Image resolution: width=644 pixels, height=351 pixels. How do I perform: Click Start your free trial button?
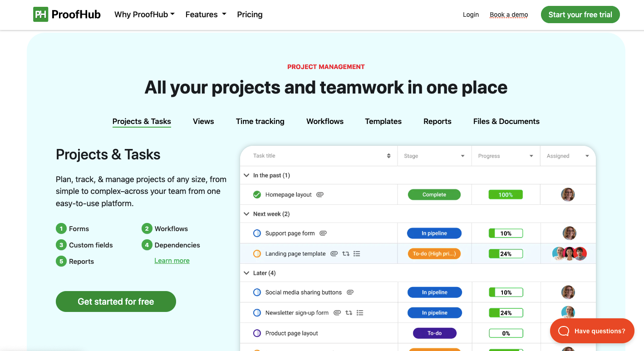click(x=580, y=15)
